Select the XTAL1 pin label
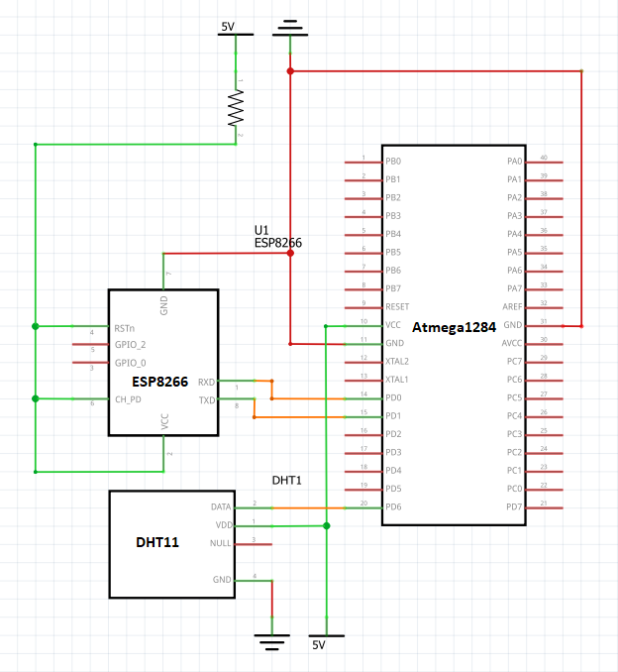Screen dimensions: 618x672 (x=396, y=380)
